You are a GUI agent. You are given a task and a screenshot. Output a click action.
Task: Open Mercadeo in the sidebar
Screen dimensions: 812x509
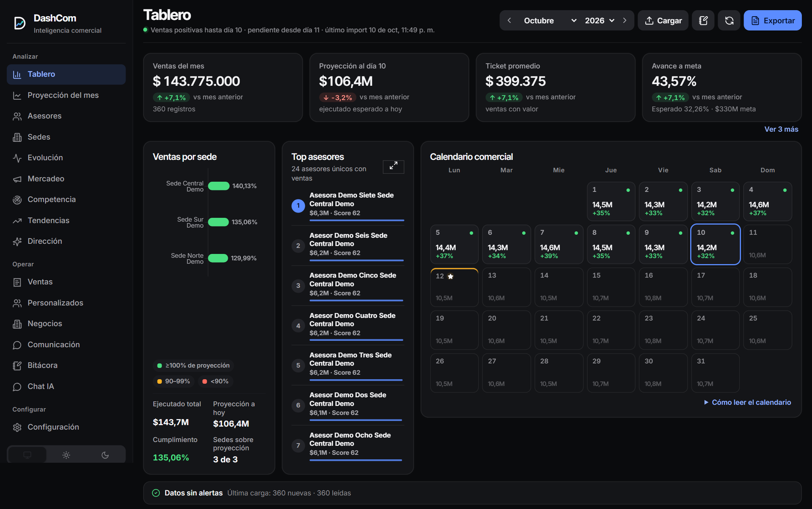pyautogui.click(x=66, y=179)
